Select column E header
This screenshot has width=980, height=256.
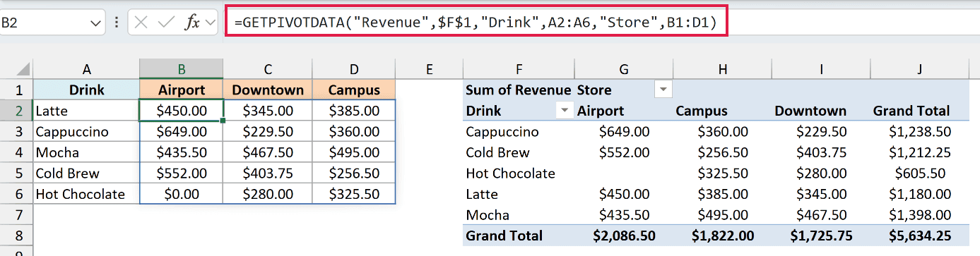point(429,69)
